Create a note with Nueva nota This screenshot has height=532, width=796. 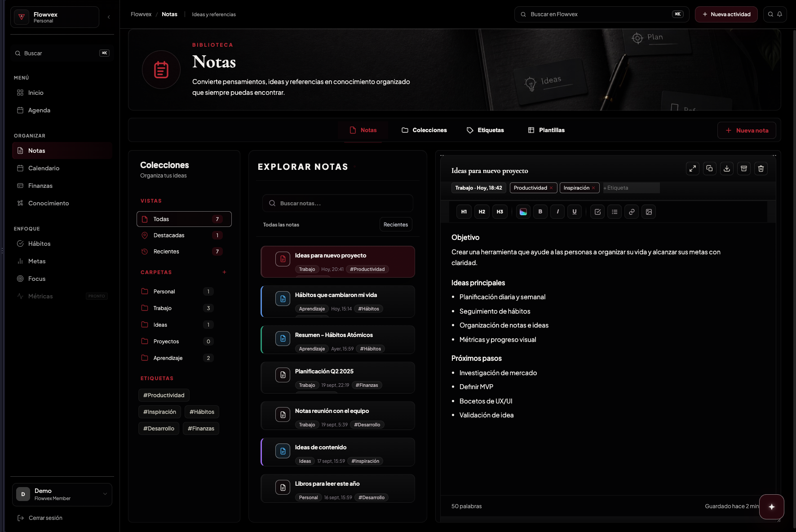(x=747, y=130)
